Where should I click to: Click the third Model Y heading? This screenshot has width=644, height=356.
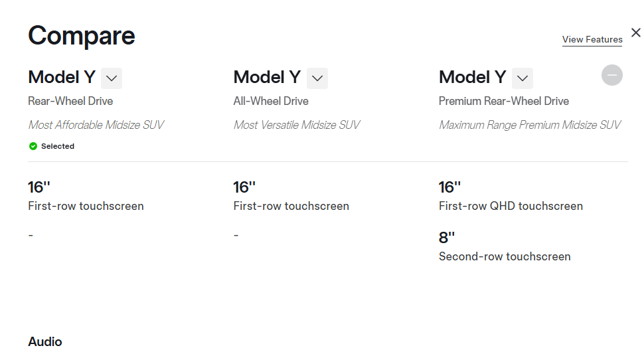[472, 77]
